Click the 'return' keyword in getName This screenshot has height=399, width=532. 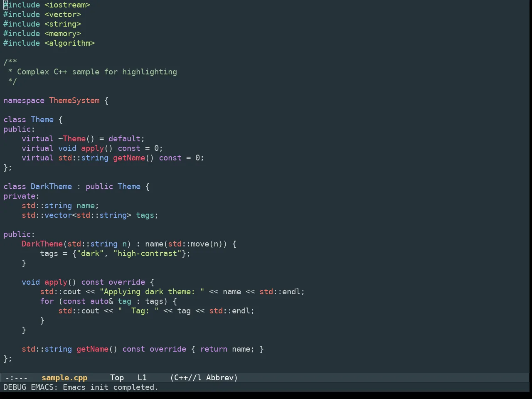click(x=214, y=349)
